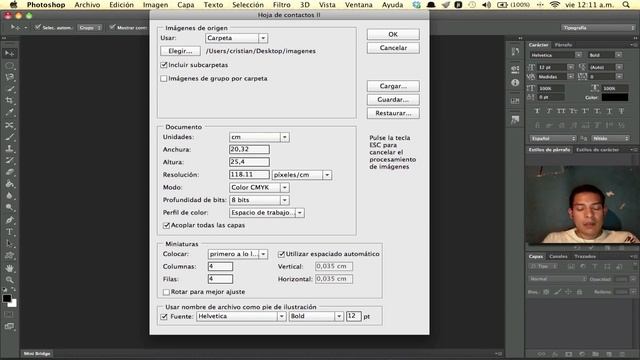Click the Restaurar... button
This screenshot has height=360, width=640.
(x=393, y=113)
